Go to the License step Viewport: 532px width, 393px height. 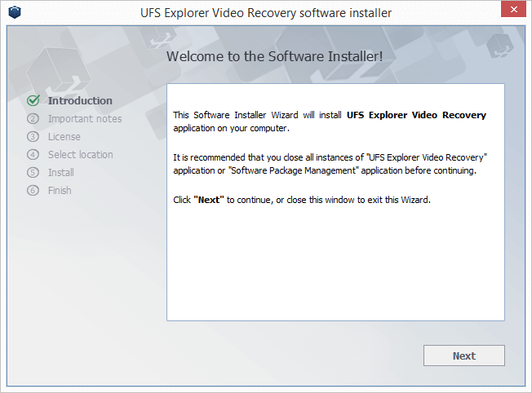pyautogui.click(x=64, y=137)
